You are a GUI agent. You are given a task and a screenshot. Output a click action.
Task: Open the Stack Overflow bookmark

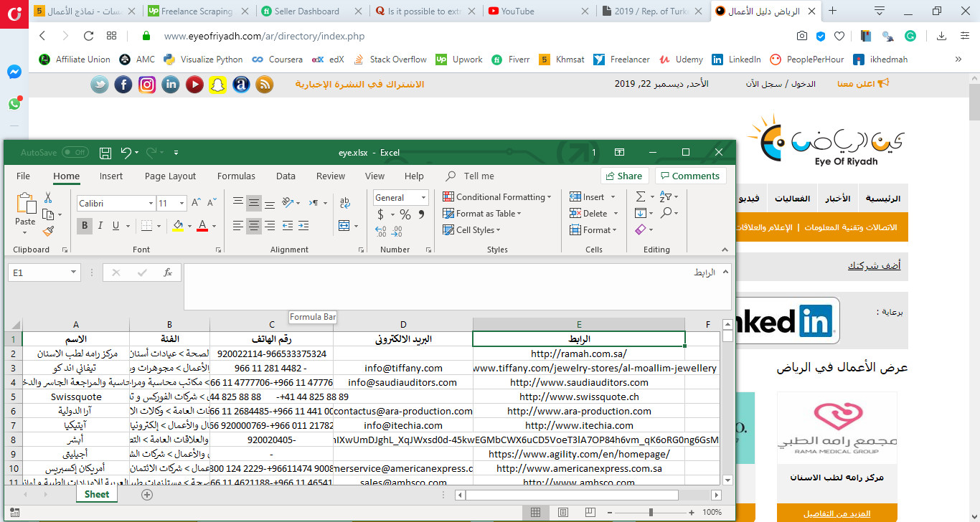coord(391,60)
